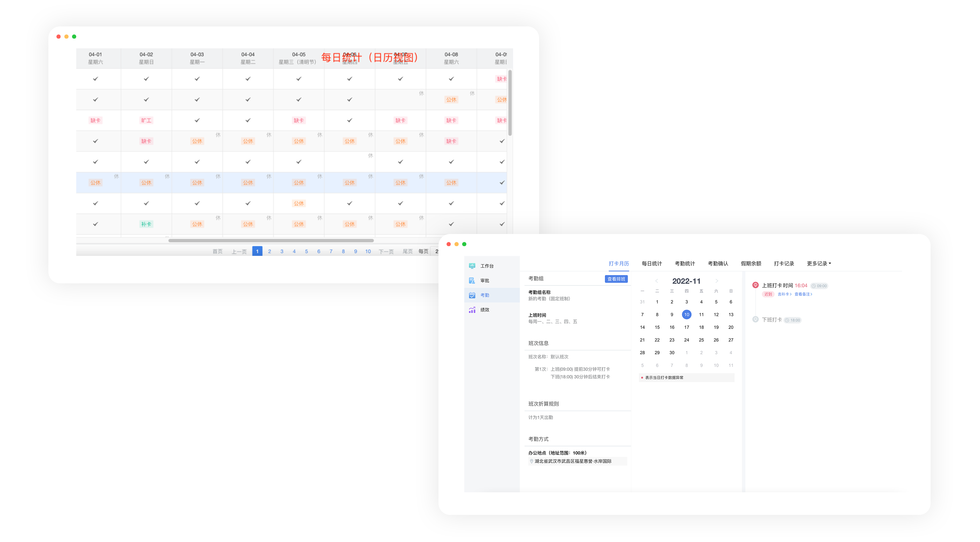Click the vertical scrollbar of attendance table
Screen dimensions: 980x542
(x=510, y=103)
